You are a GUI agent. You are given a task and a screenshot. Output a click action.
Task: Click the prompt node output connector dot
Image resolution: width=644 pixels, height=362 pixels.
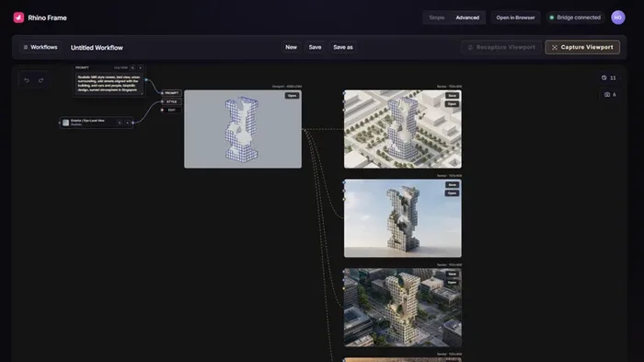tap(146, 80)
